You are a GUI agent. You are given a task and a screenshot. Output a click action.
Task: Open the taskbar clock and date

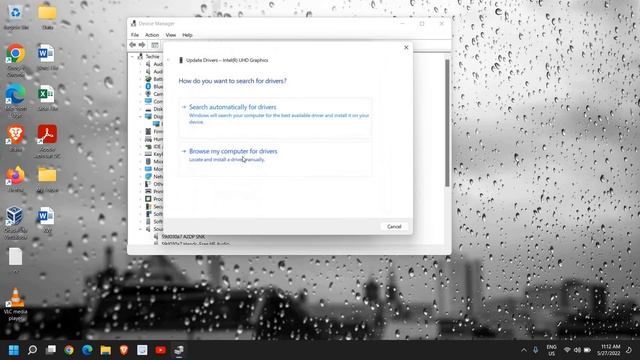pyautogui.click(x=608, y=350)
